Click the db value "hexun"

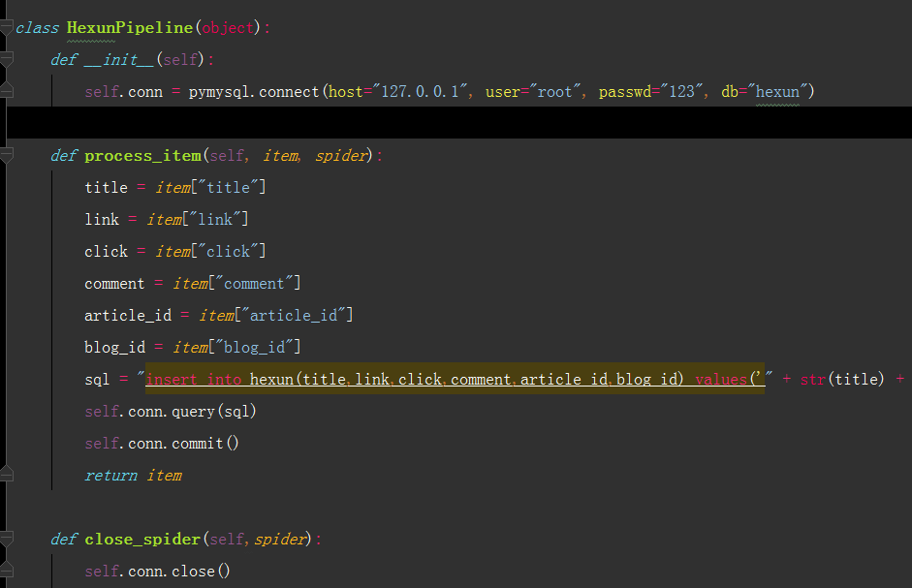click(777, 91)
